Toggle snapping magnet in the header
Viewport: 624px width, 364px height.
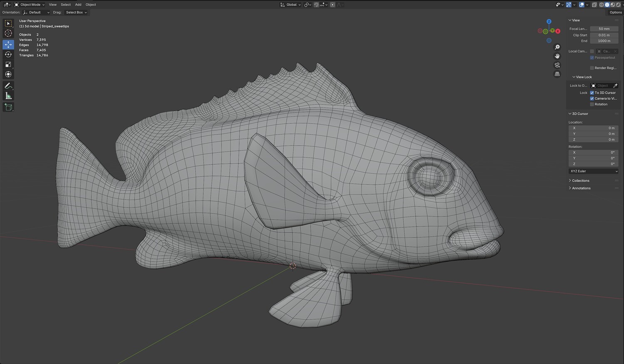pyautogui.click(x=316, y=5)
